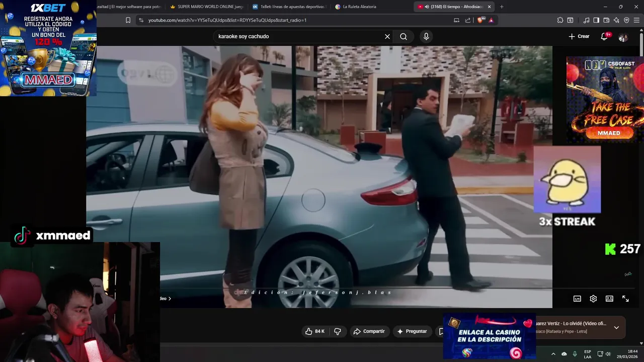Open the Brave playlist music note icon
The width and height of the screenshot is (644, 362).
tap(586, 20)
